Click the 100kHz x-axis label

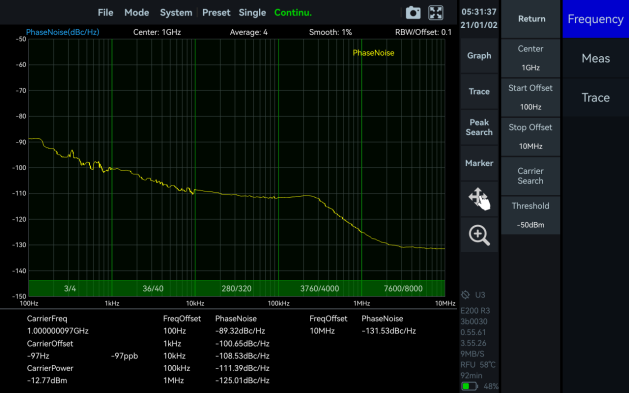click(x=278, y=304)
